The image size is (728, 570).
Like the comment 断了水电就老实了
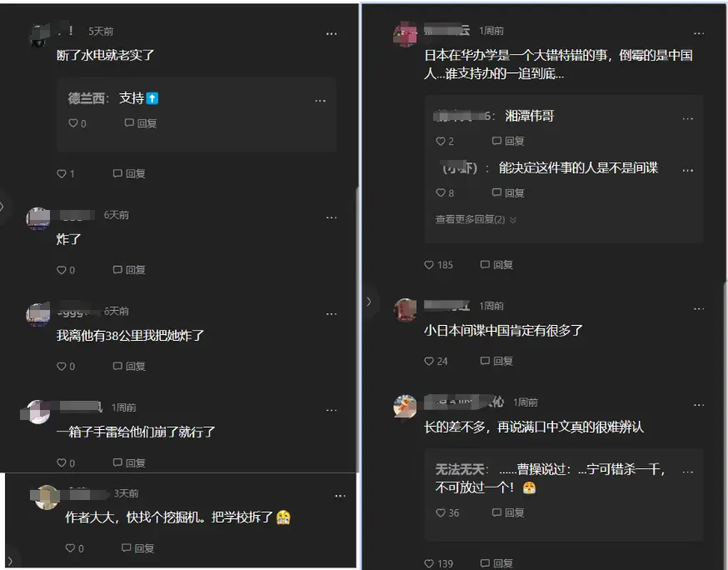(x=66, y=173)
